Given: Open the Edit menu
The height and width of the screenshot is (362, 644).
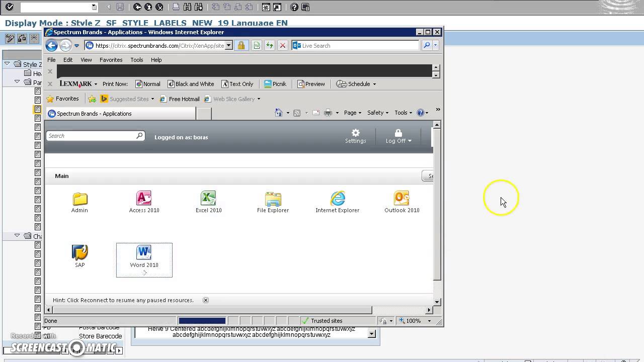Looking at the screenshot, I should [68, 60].
